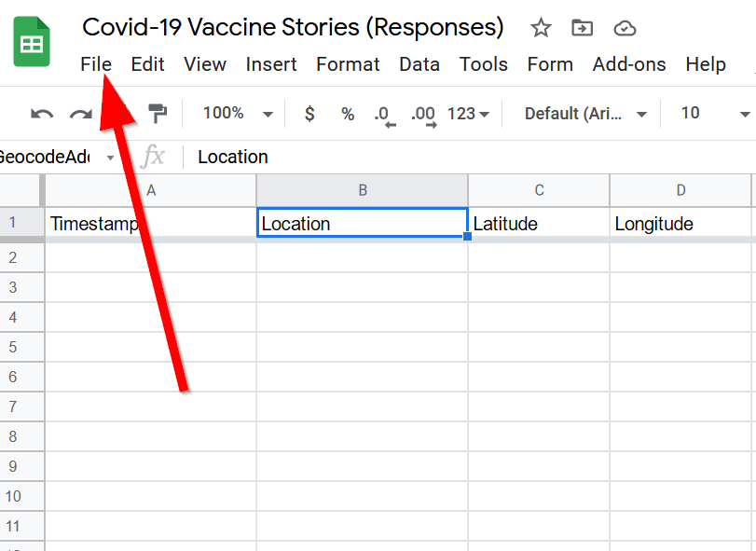Decrease decimal places
Screen dimensions: 756x551
point(384,115)
